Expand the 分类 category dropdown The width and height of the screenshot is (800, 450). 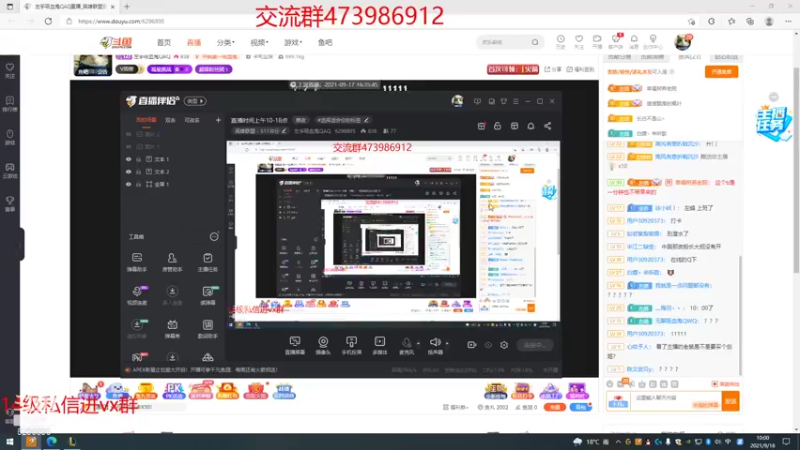(226, 42)
